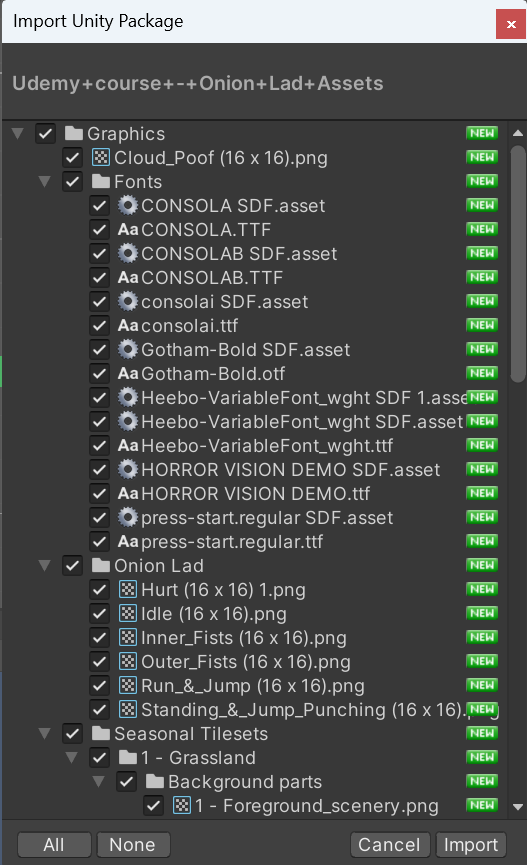Select the Run_&_Jump (16 x 16).png filename
This screenshot has height=865, width=527.
point(253,686)
